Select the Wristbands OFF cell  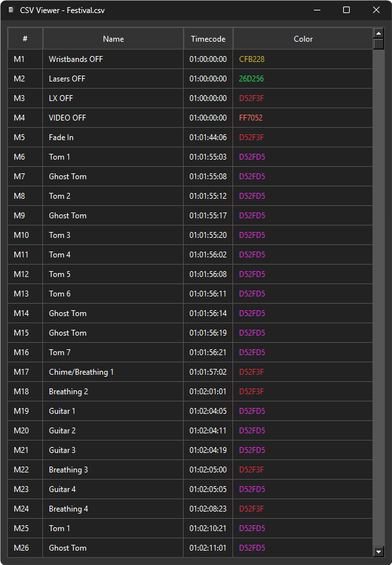click(x=113, y=59)
